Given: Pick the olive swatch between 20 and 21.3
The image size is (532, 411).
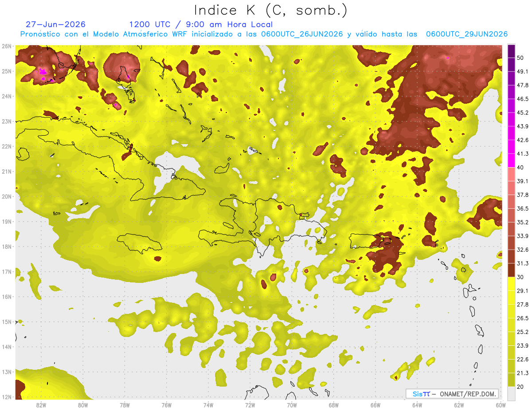Looking at the screenshot, I should tap(511, 380).
